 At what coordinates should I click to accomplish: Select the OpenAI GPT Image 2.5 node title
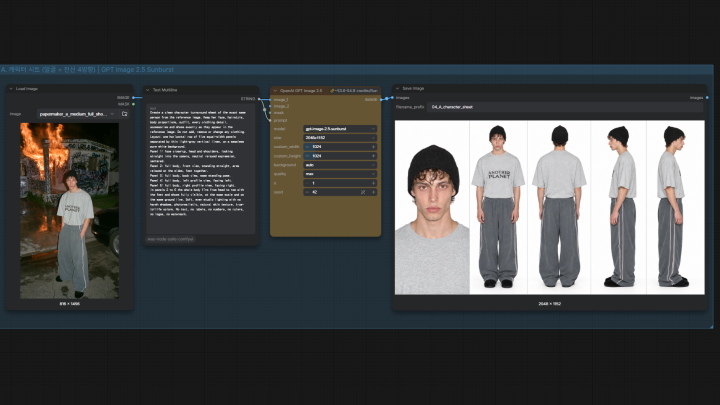click(301, 91)
